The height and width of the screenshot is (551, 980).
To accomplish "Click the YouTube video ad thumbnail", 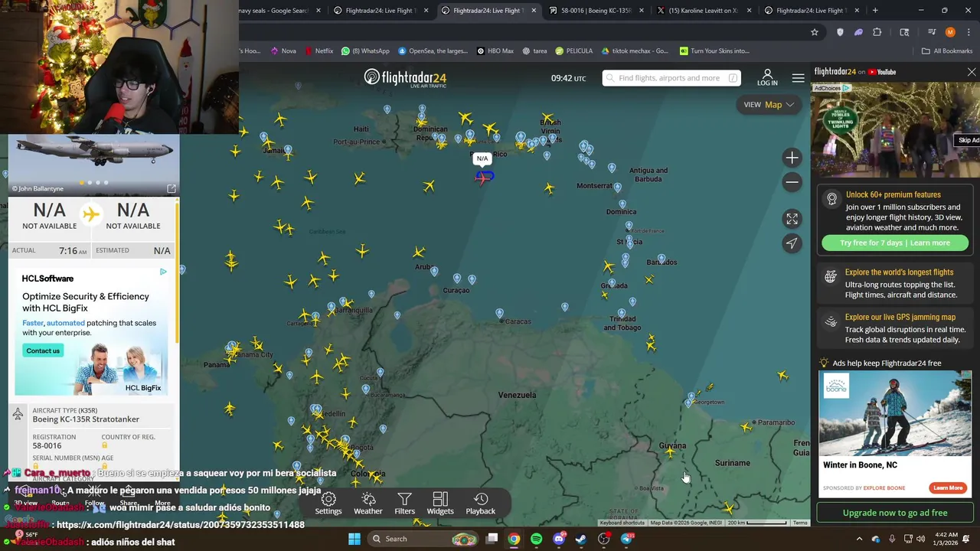I will (x=895, y=129).
